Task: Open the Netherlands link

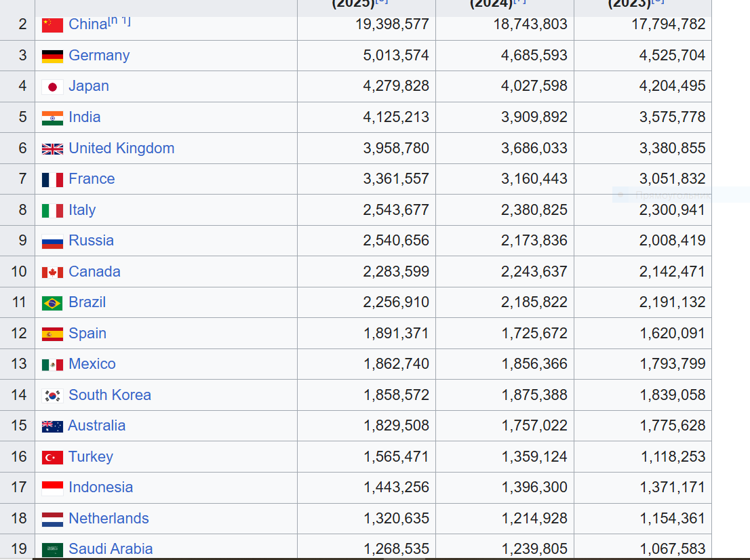Action: [108, 519]
